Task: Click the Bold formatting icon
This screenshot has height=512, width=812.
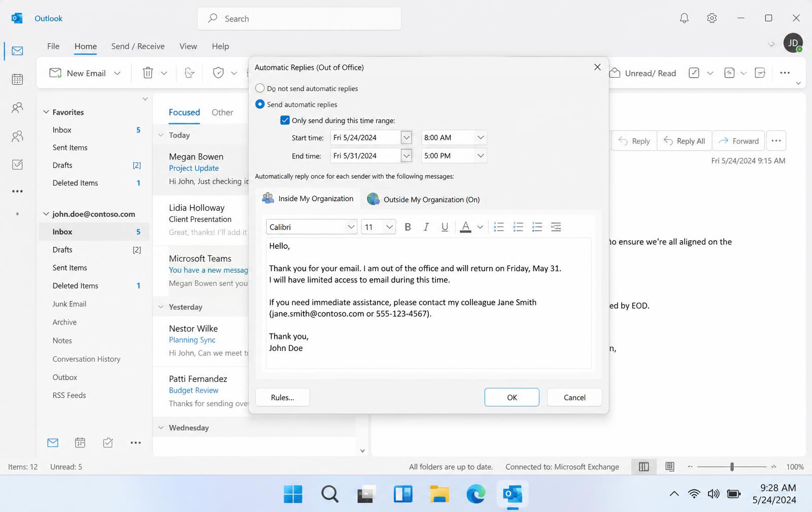Action: pos(408,227)
